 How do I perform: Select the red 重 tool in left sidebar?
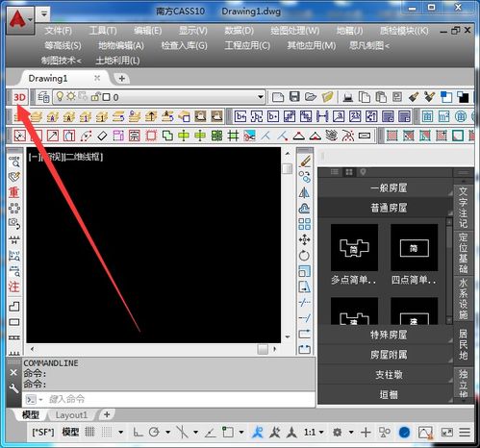(14, 192)
